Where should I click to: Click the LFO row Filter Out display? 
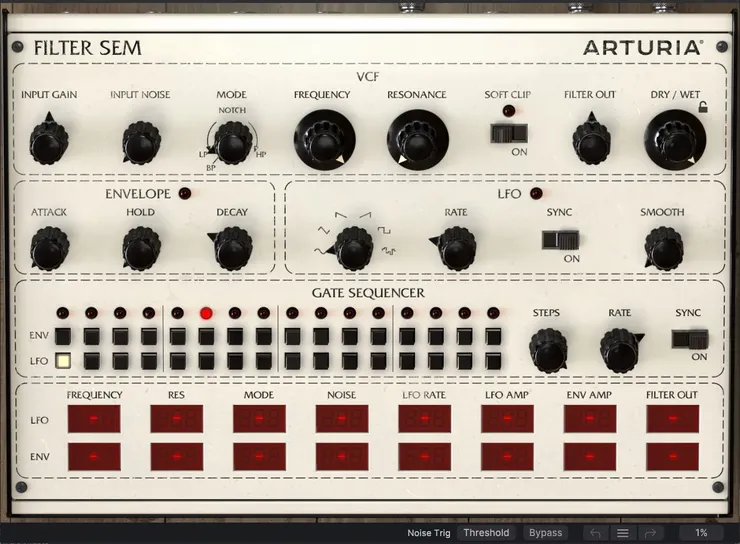673,419
